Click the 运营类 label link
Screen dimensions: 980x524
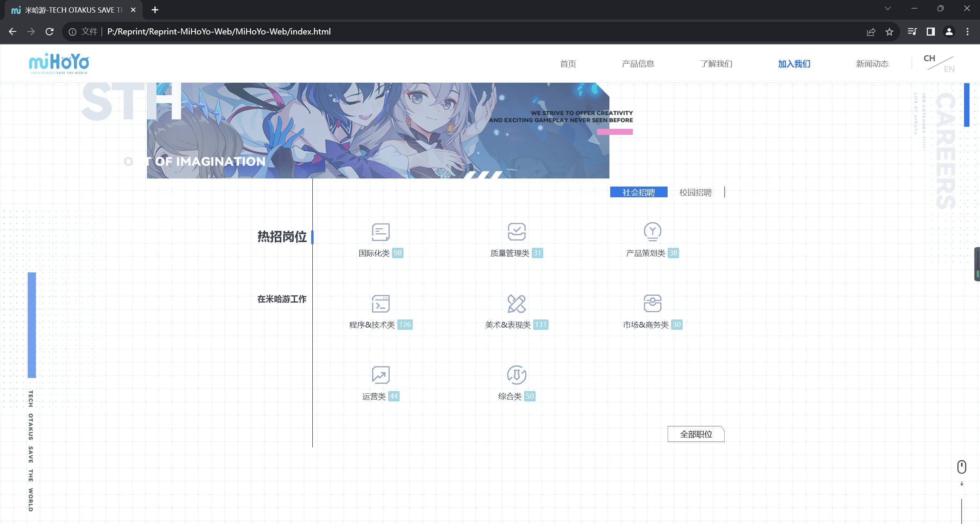point(374,396)
